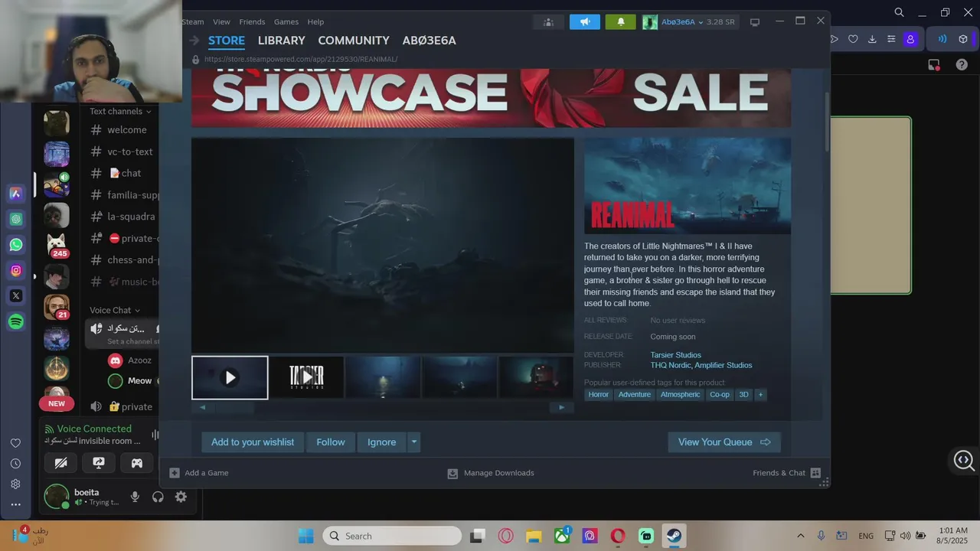Open Opera downloads icon in toolbar
Viewport: 980px width, 551px height.
(872, 39)
